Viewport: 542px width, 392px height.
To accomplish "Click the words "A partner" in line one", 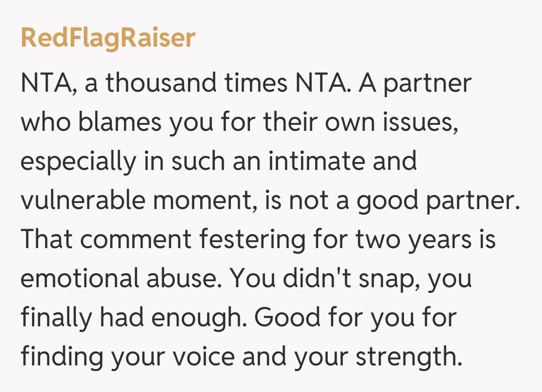I will [415, 83].
